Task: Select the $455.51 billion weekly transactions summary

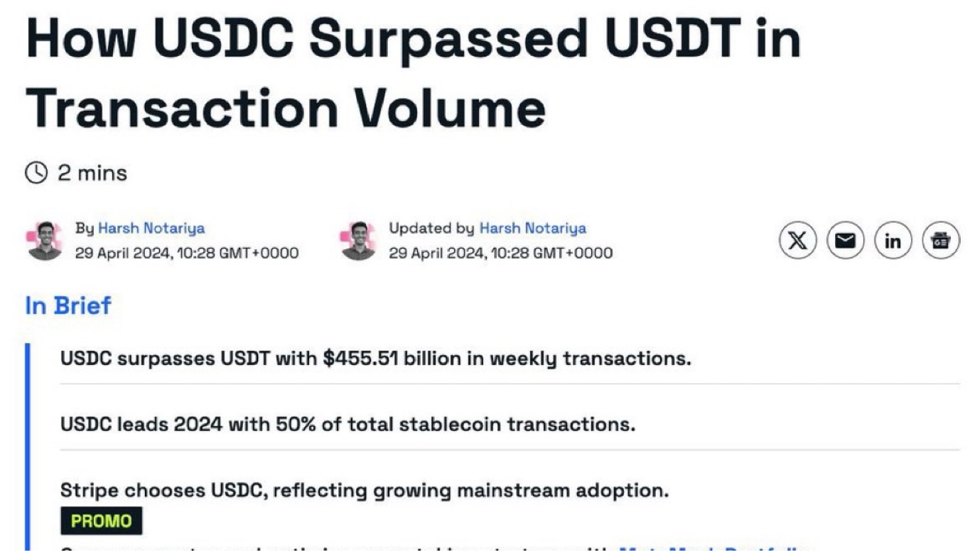Action: 375,359
